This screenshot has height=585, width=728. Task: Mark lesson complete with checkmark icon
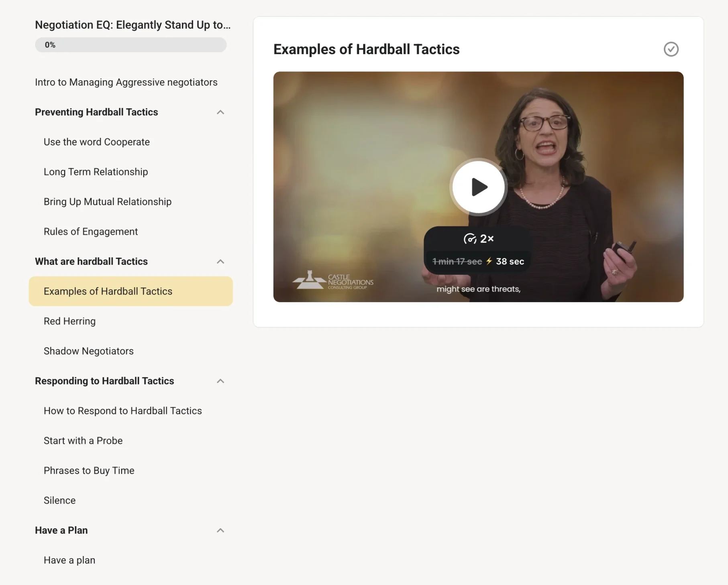pyautogui.click(x=671, y=49)
